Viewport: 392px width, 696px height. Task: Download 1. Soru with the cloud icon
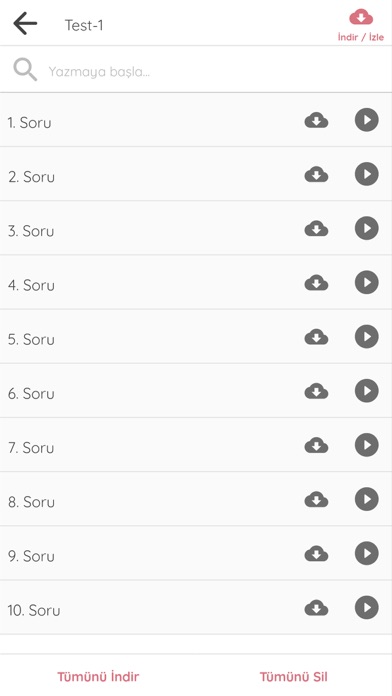click(316, 120)
